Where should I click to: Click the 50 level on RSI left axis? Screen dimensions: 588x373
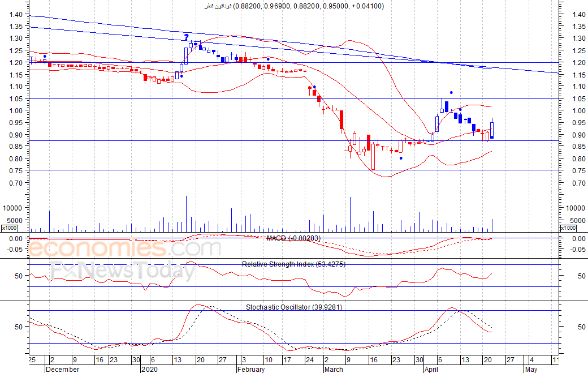click(19, 276)
